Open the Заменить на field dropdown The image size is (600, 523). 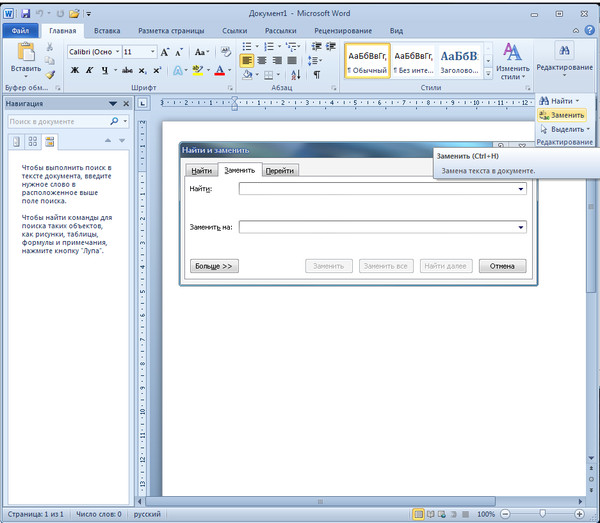(x=521, y=227)
